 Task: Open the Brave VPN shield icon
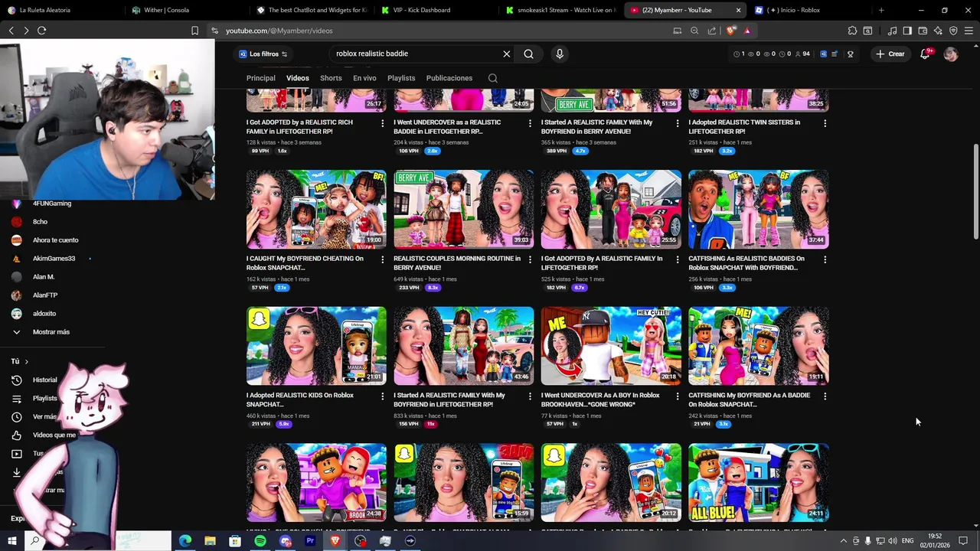click(x=953, y=31)
